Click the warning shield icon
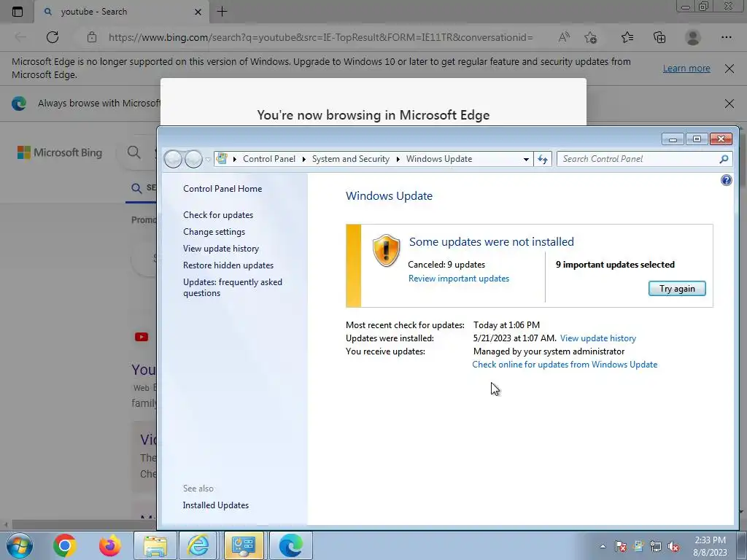 point(386,251)
